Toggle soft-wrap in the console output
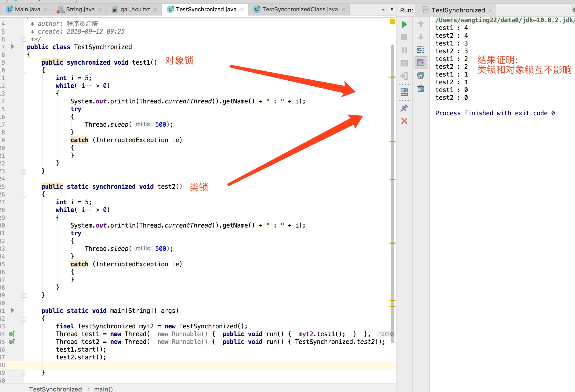The image size is (575, 392). (x=421, y=50)
